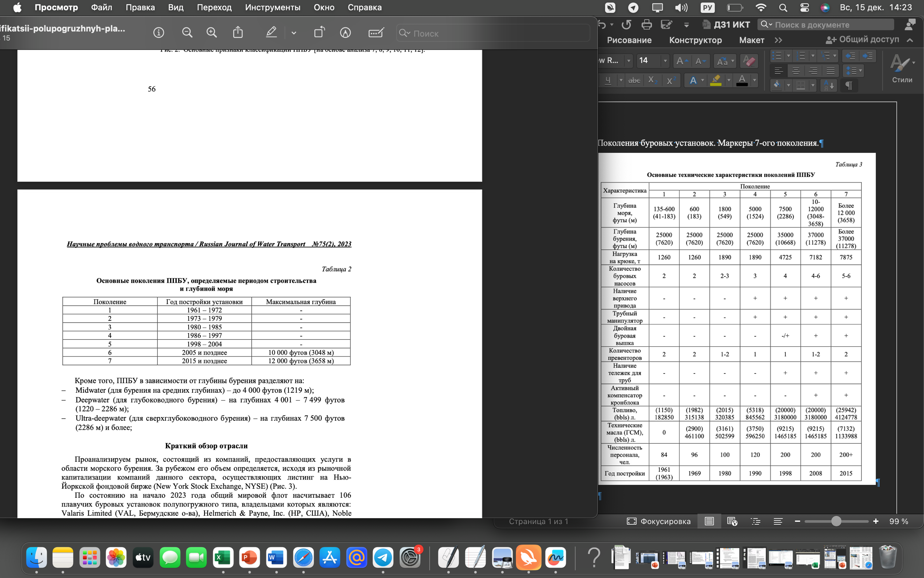The height and width of the screenshot is (578, 924).
Task: Open the Инструменты menu in menu bar
Action: point(273,7)
